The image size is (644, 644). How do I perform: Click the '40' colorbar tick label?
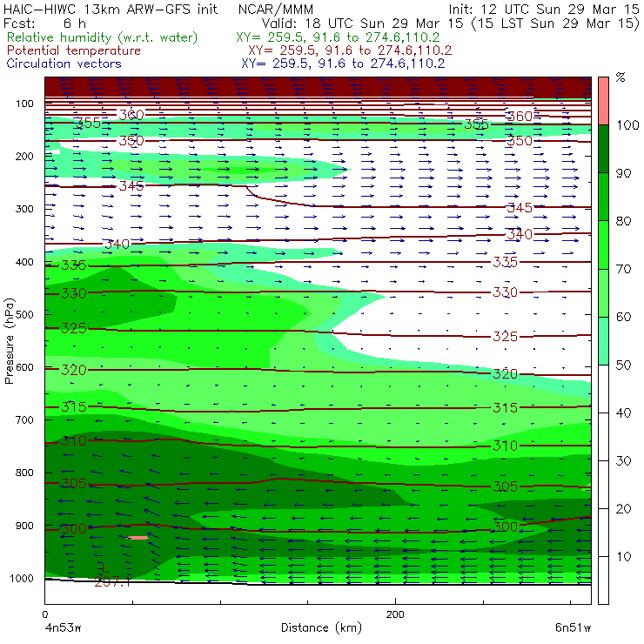coord(623,413)
